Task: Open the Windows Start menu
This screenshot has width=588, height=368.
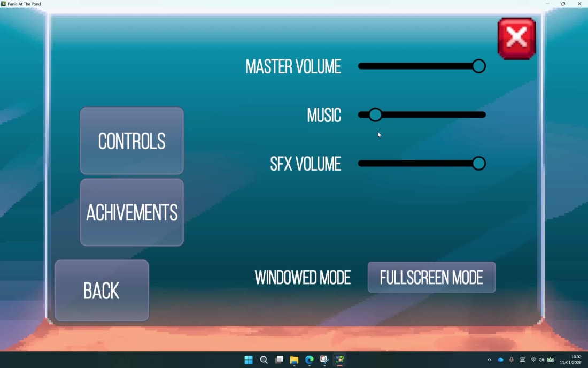Action: tap(248, 360)
